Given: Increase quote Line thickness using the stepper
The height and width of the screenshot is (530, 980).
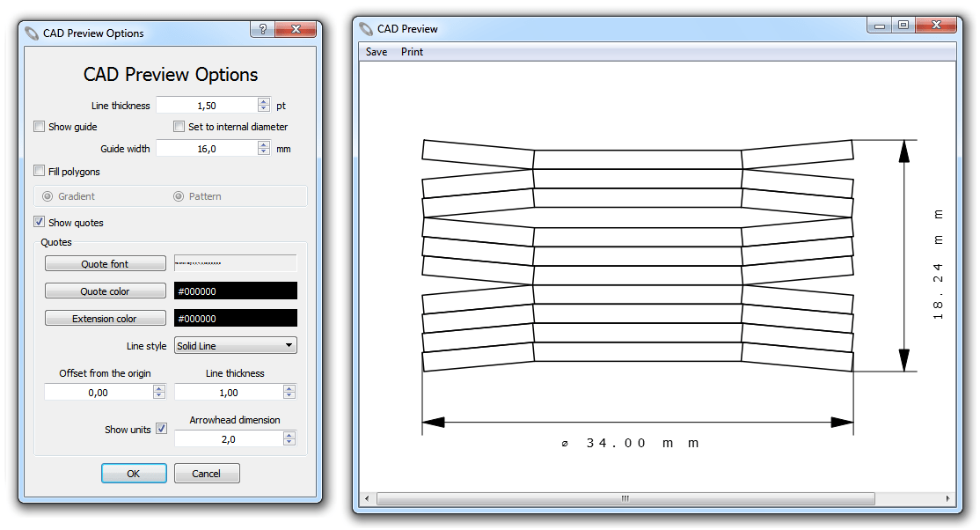Looking at the screenshot, I should pos(289,387).
